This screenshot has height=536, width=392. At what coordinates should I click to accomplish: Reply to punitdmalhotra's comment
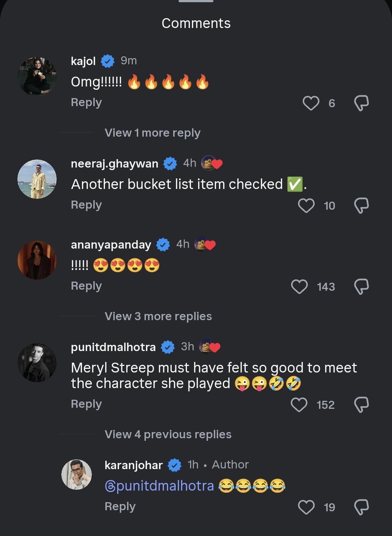(86, 404)
